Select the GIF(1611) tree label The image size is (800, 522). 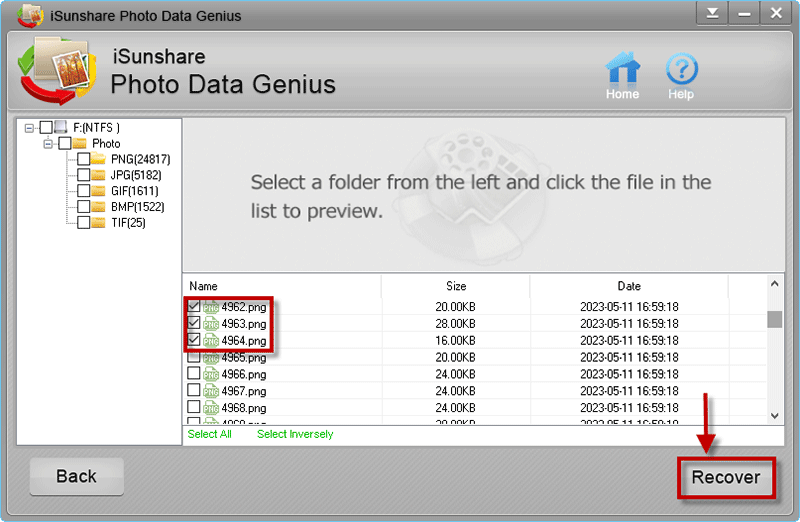135,191
